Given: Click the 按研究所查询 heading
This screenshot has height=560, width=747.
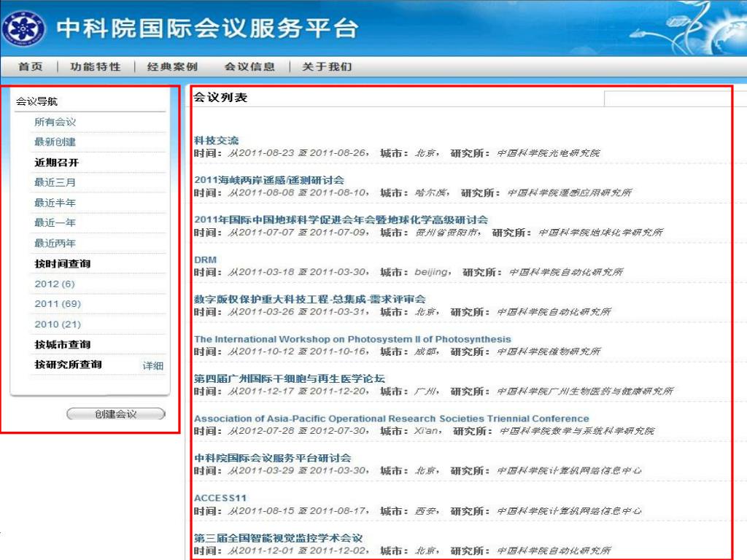Looking at the screenshot, I should [68, 365].
